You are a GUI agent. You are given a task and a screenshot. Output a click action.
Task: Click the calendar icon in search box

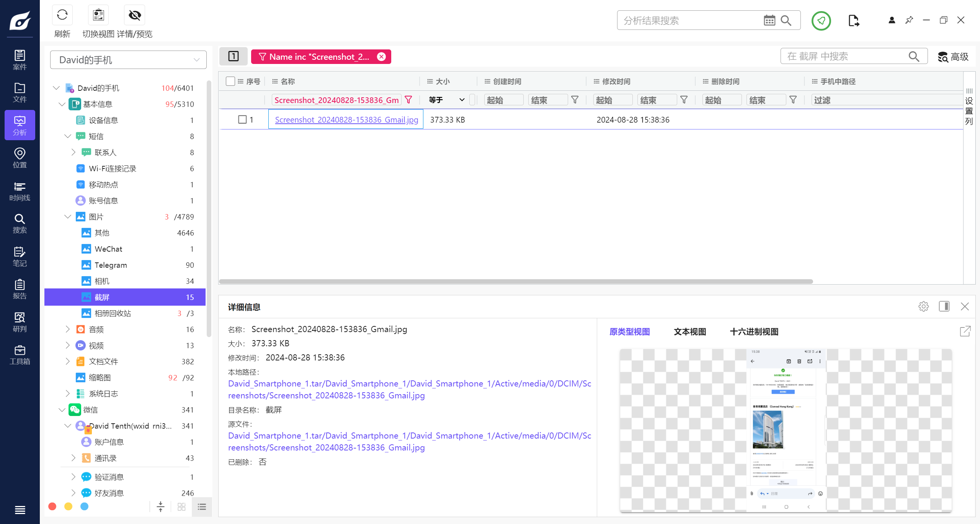point(769,20)
